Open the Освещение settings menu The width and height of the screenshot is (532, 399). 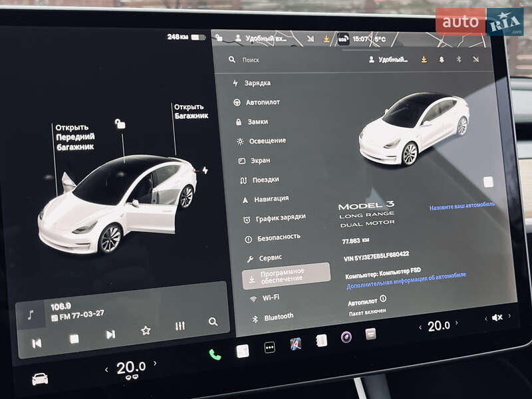[x=261, y=141]
